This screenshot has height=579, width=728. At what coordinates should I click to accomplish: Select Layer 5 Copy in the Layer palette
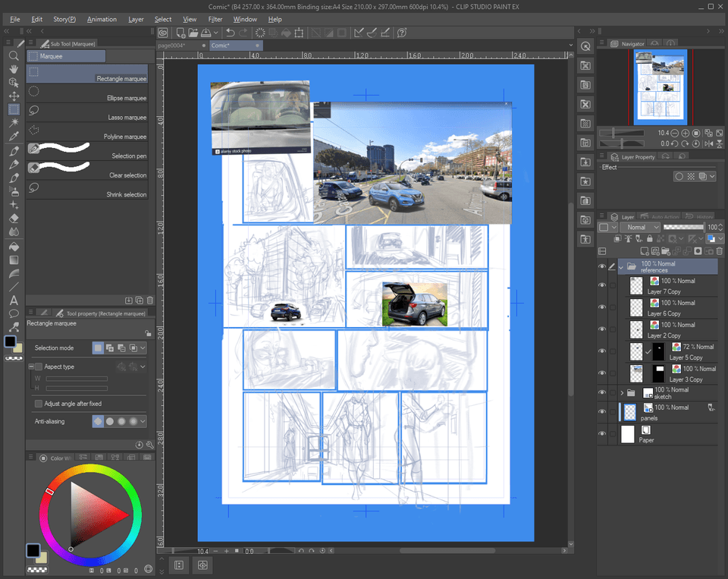pos(686,357)
